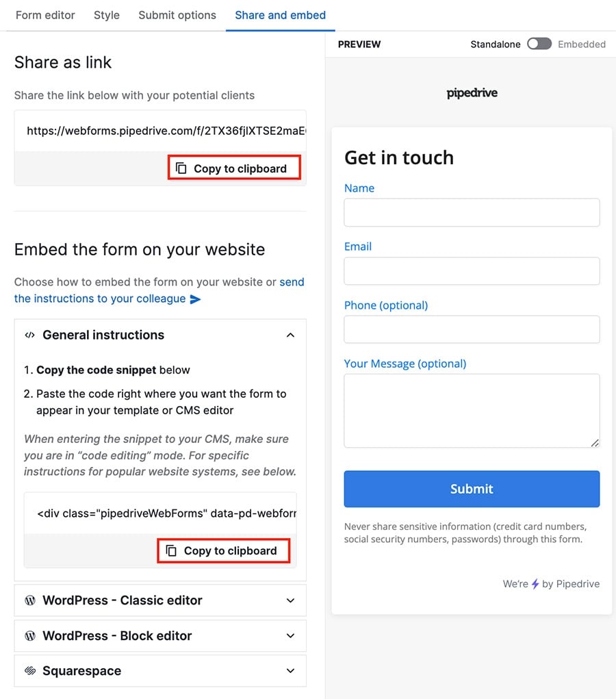
Task: Click the WordPress icon beside Classic editor
Action: [x=29, y=600]
